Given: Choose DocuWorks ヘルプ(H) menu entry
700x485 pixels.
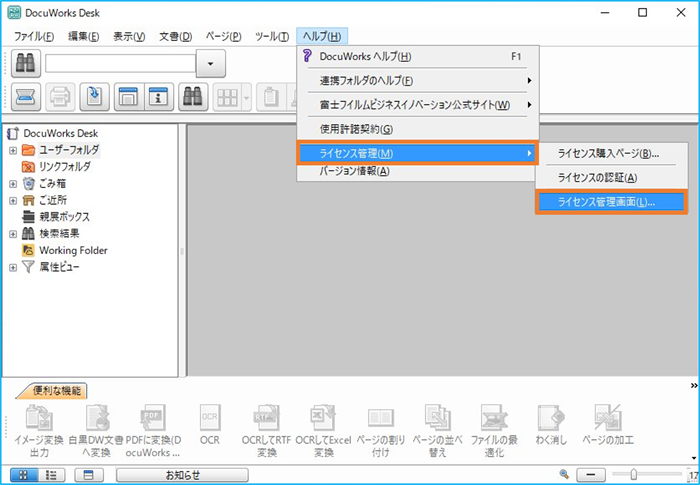Looking at the screenshot, I should 418,56.
